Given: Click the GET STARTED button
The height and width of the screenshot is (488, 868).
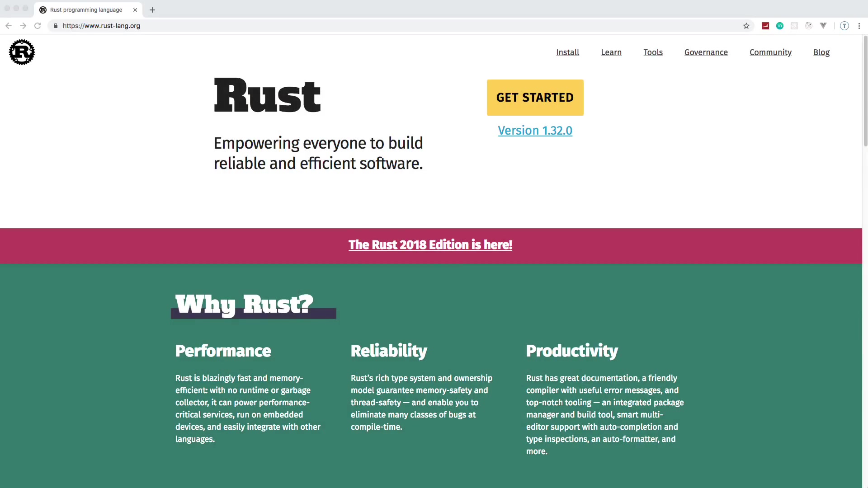Looking at the screenshot, I should click(x=535, y=98).
